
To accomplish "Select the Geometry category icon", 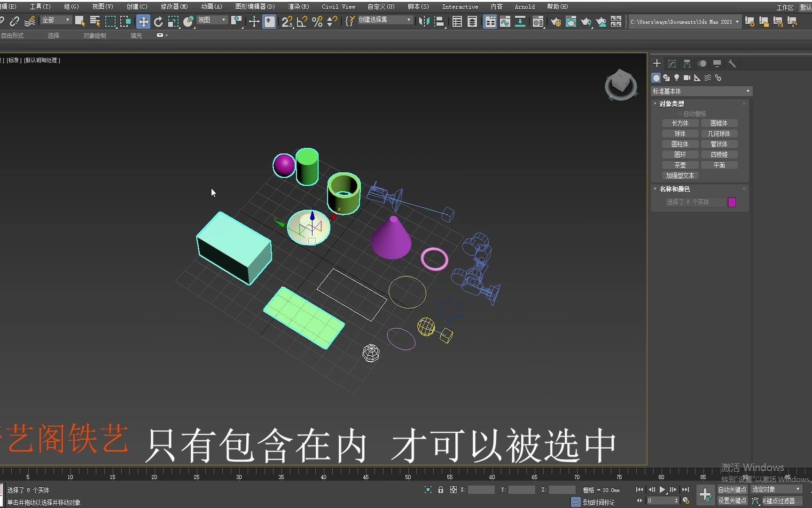I will [656, 78].
